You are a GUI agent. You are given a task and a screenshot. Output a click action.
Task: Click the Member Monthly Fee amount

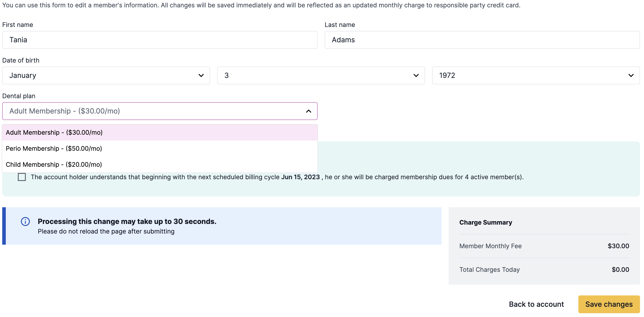click(x=618, y=246)
